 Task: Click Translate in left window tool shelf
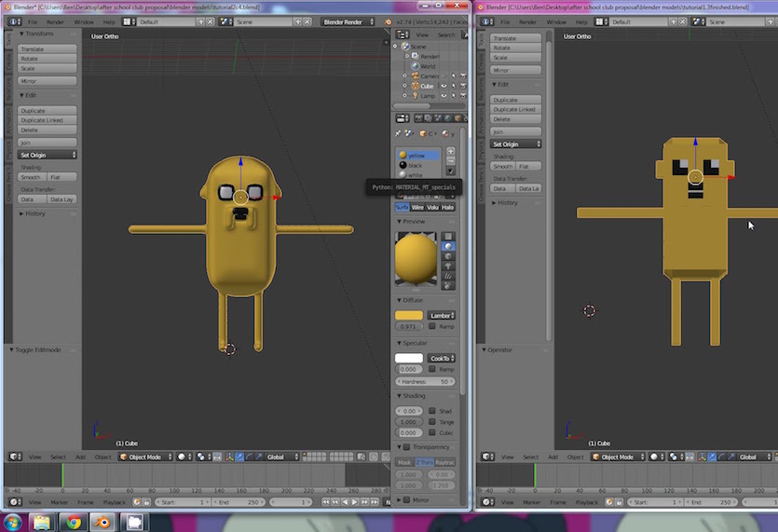click(48, 48)
